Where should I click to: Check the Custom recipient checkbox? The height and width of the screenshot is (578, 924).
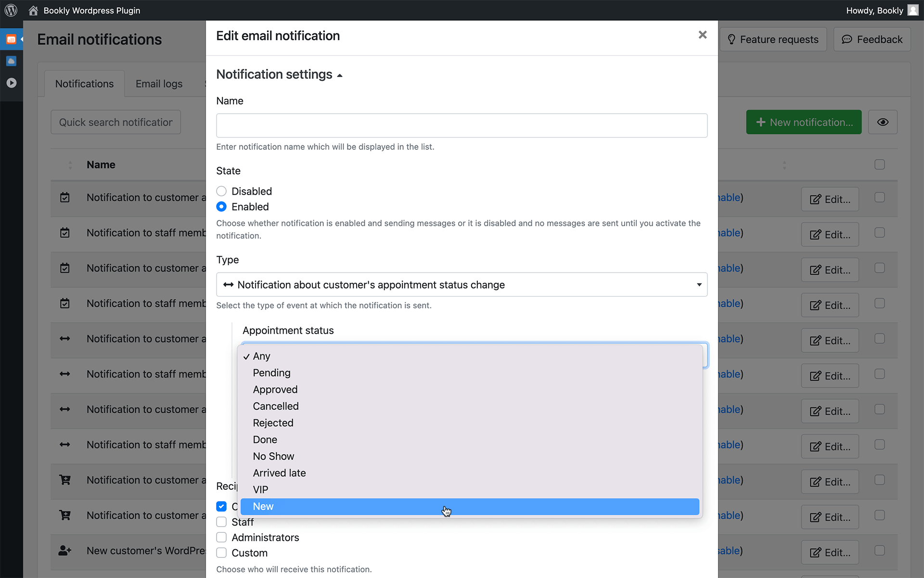(x=221, y=553)
